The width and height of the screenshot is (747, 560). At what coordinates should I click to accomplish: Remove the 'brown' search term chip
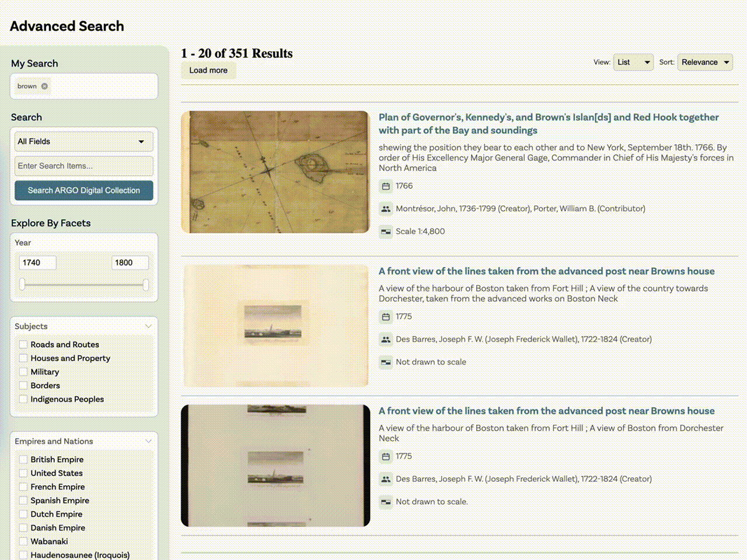(44, 86)
